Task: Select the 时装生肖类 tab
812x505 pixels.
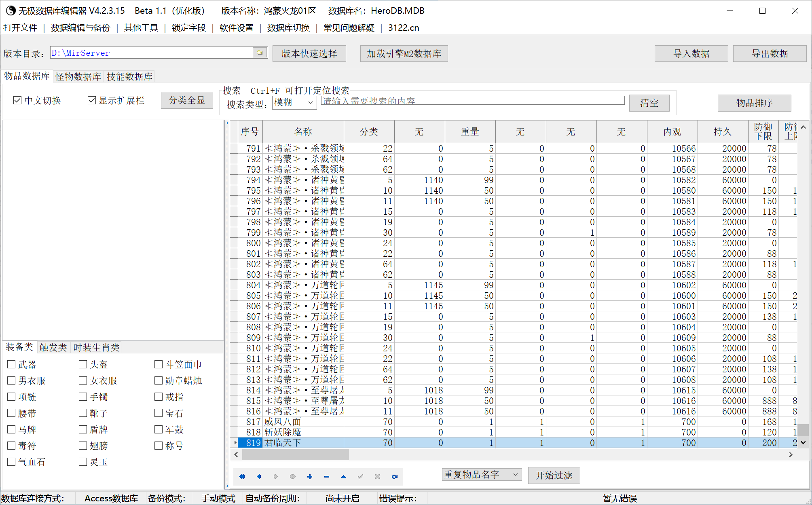Action: point(97,347)
